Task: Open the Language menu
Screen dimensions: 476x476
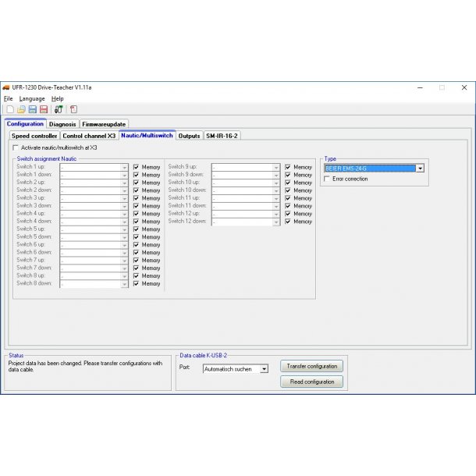Action: [32, 98]
